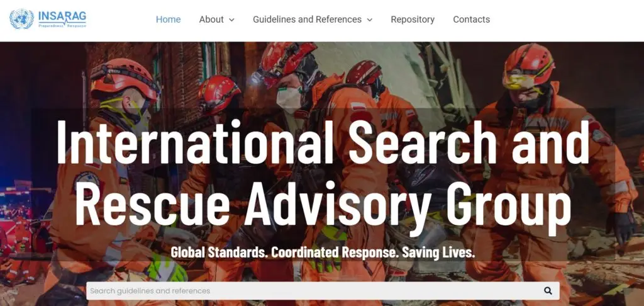Viewport: 644px width, 306px height.
Task: Expand the About dropdown chevron
Action: pos(231,20)
